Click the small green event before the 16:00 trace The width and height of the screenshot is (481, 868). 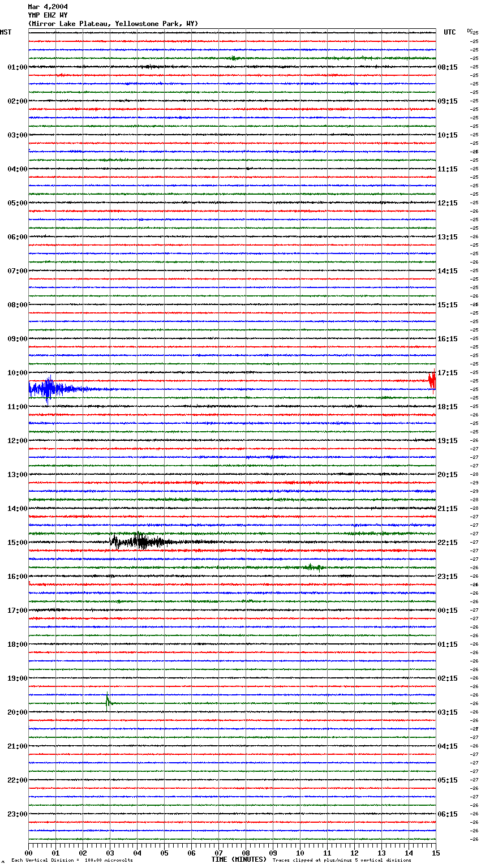313,567
